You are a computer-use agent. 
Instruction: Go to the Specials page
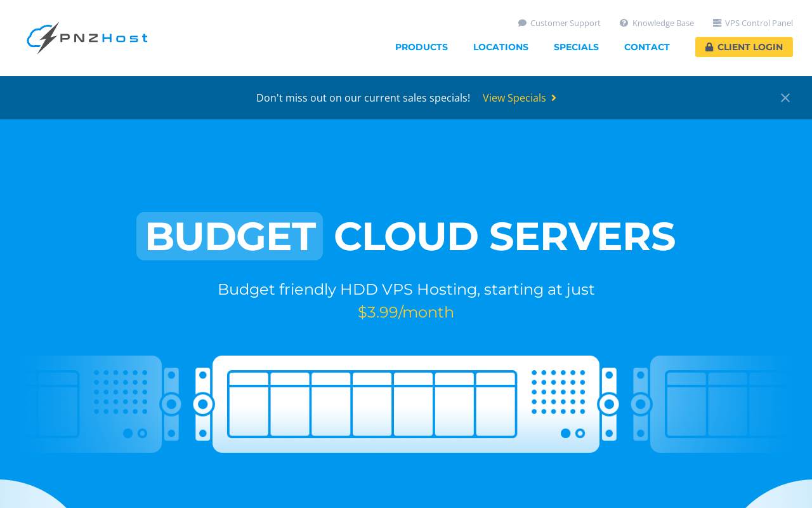(x=576, y=47)
